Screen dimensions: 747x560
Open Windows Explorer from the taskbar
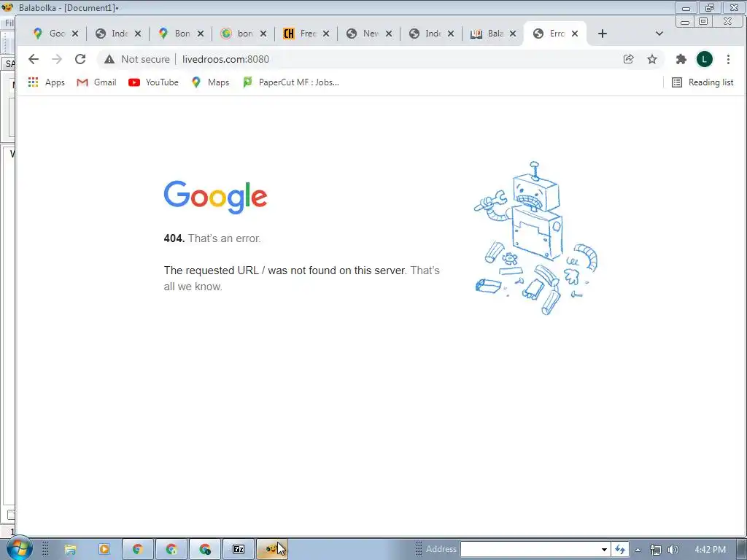(70, 550)
